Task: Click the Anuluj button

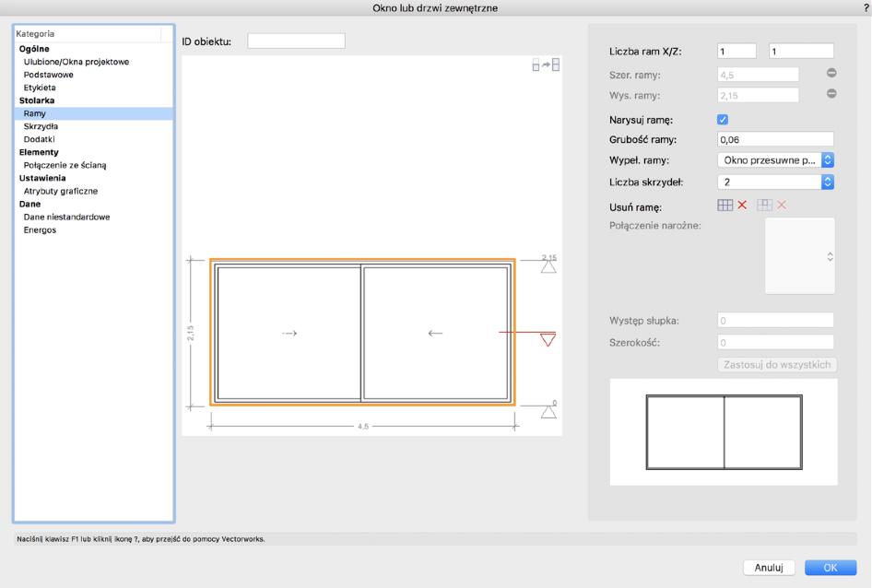Action: click(769, 568)
